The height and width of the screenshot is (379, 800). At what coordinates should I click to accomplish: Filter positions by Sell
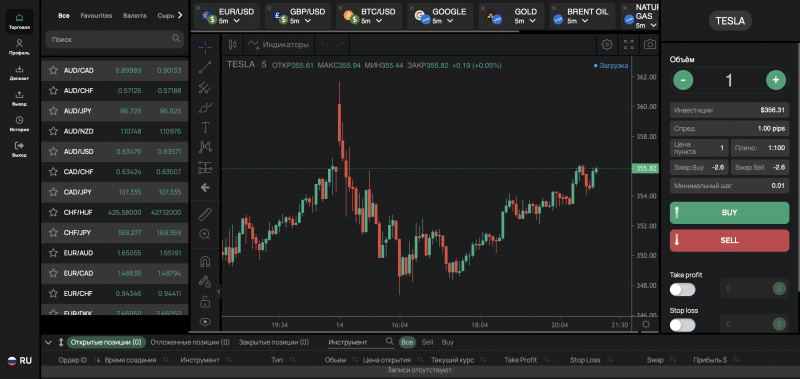click(x=428, y=342)
